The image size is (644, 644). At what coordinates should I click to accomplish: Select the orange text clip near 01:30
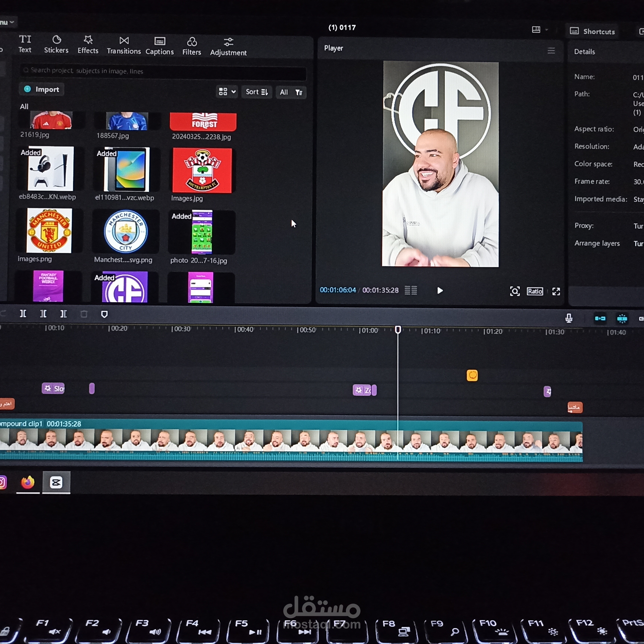(x=575, y=407)
